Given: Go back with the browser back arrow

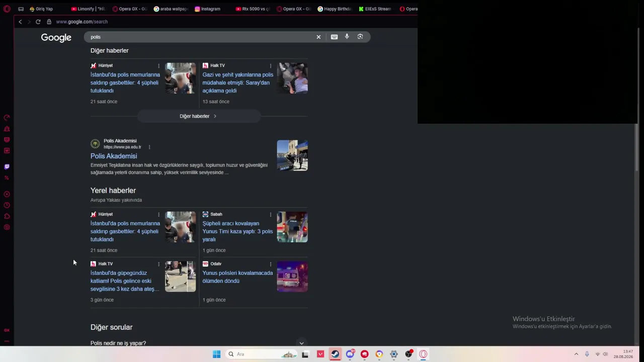Looking at the screenshot, I should [20, 22].
